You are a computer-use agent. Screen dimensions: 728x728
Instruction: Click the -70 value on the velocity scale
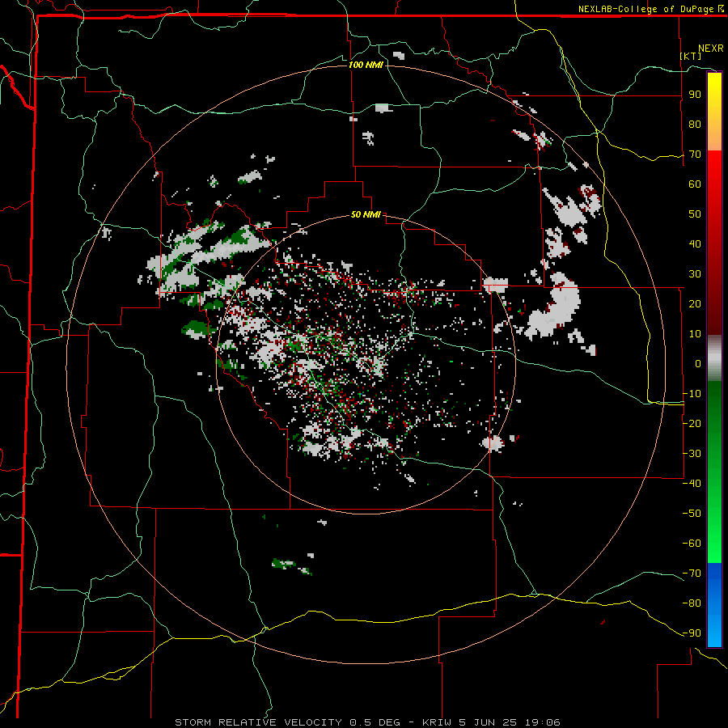(692, 573)
